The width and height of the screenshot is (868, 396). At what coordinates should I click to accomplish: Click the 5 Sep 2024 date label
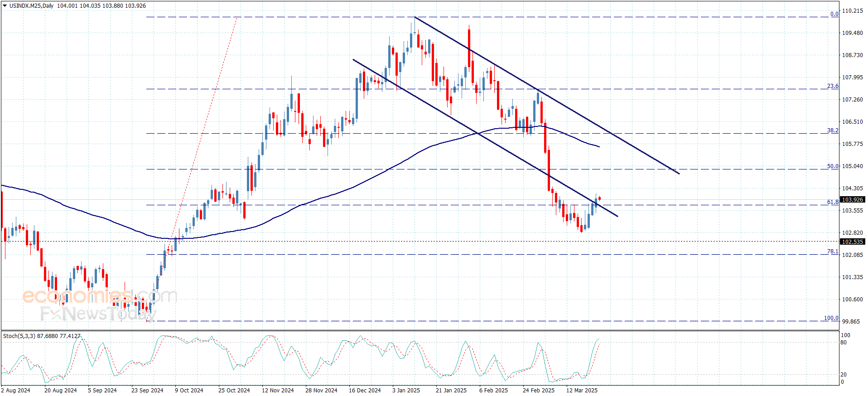pos(102,391)
